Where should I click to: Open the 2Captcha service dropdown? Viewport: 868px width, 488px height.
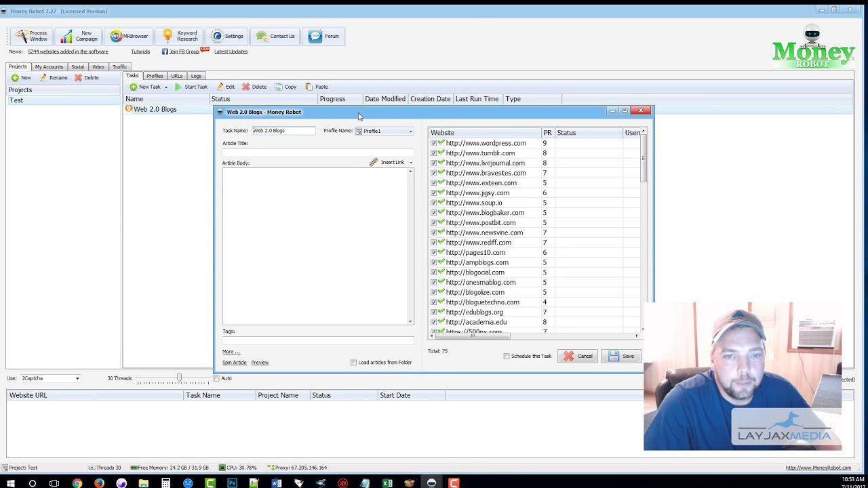click(50, 378)
